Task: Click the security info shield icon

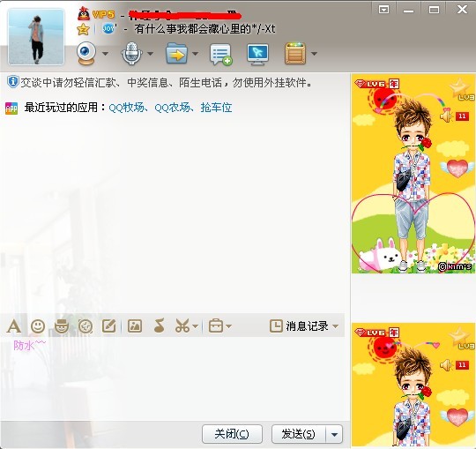Action: [12, 82]
